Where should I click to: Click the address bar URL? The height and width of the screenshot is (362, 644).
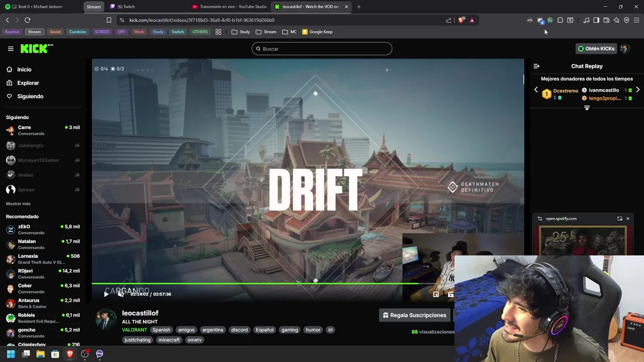202,20
